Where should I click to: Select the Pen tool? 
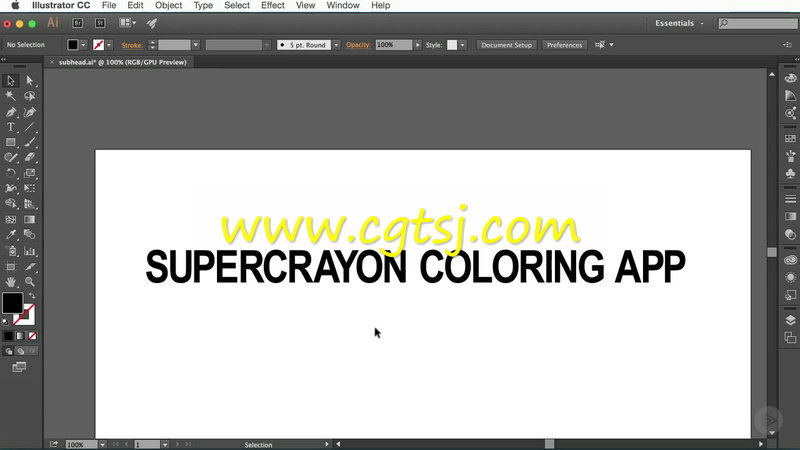tap(11, 112)
